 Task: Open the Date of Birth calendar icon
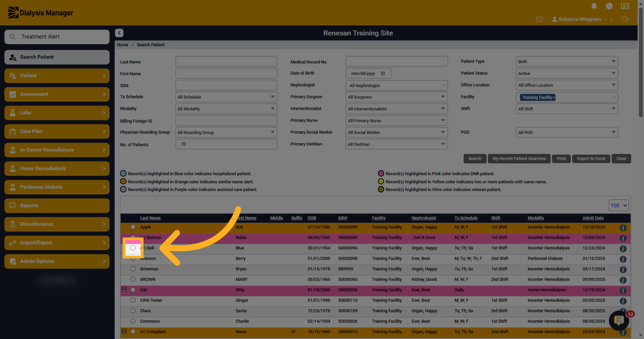383,73
